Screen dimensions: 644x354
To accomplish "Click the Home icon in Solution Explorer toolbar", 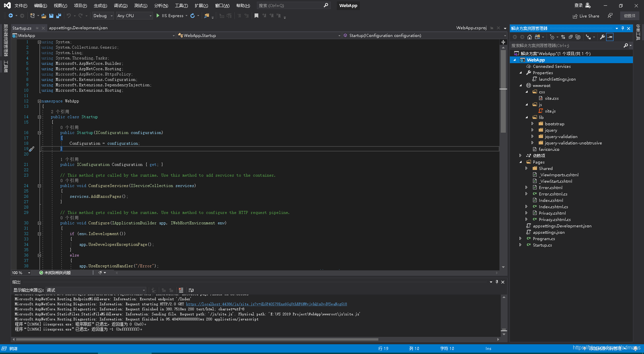I will tap(530, 37).
